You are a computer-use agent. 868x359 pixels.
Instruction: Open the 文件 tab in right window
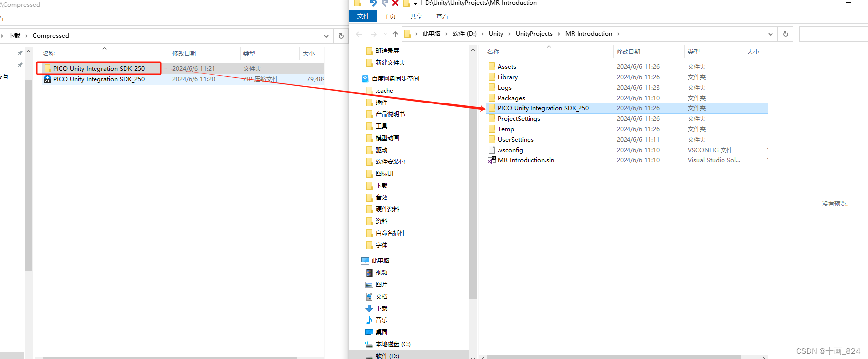(x=363, y=16)
